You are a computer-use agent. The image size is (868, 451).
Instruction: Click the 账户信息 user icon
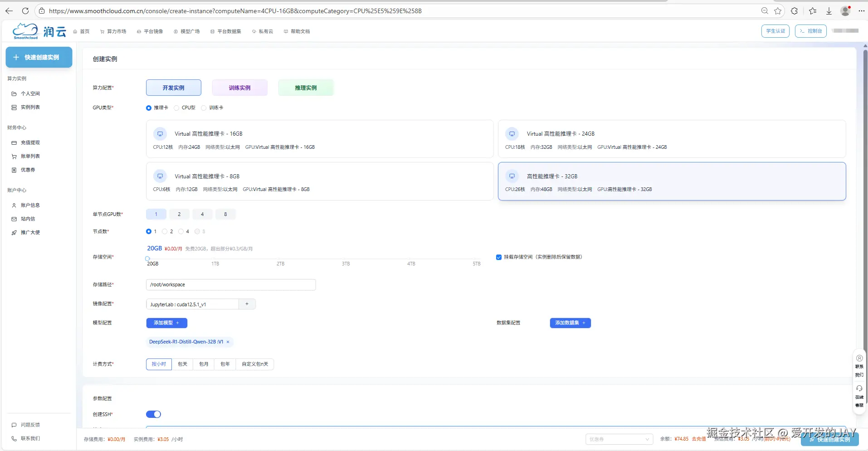coord(14,206)
